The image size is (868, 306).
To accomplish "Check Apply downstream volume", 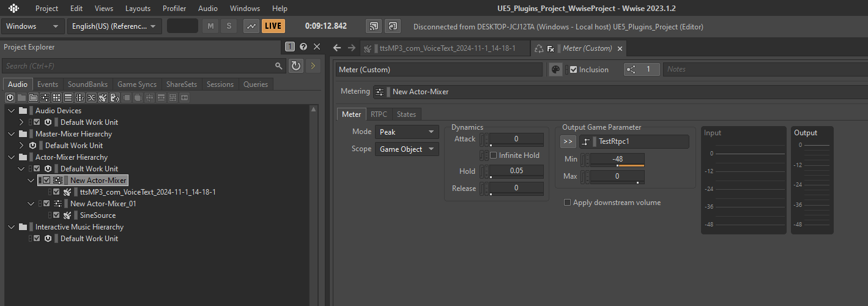I will coord(567,203).
